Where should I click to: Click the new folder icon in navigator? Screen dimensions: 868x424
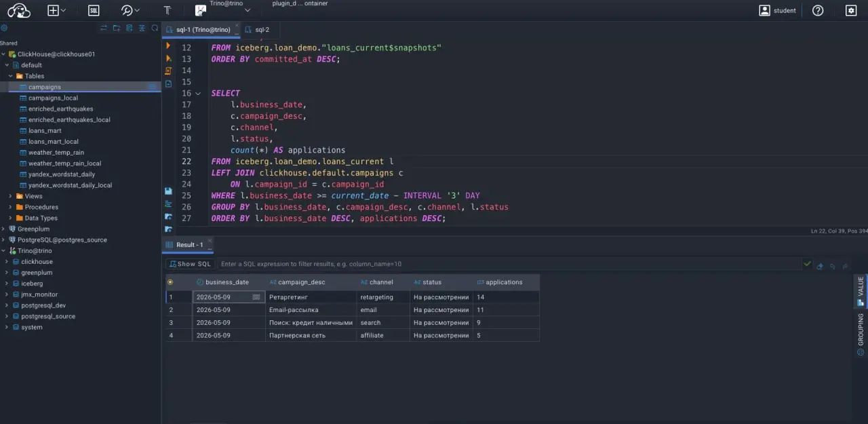[x=117, y=28]
